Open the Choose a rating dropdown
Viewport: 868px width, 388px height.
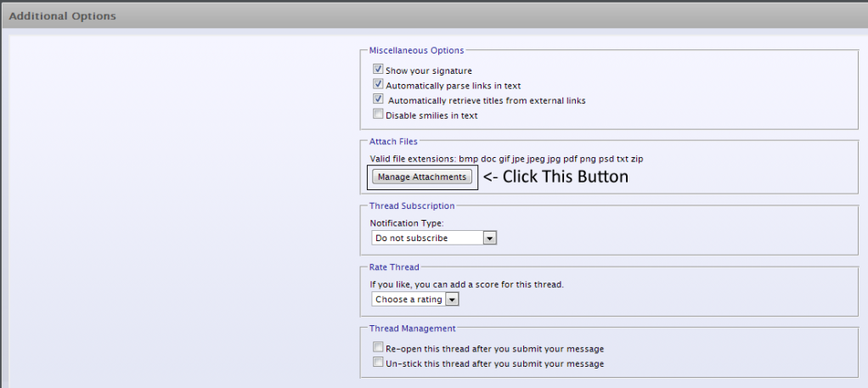415,300
